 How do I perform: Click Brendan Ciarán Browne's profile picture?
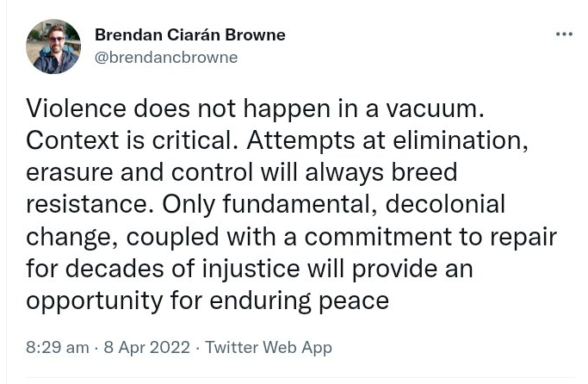click(x=53, y=46)
